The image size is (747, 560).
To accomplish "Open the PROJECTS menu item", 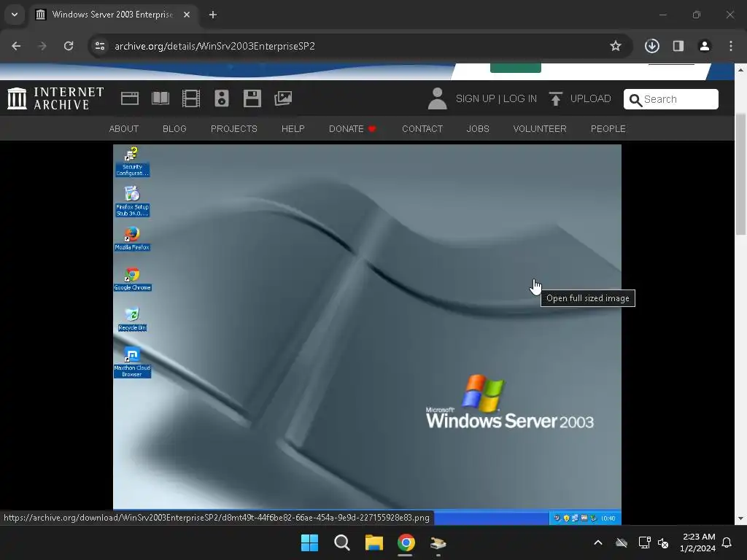I will coord(234,128).
